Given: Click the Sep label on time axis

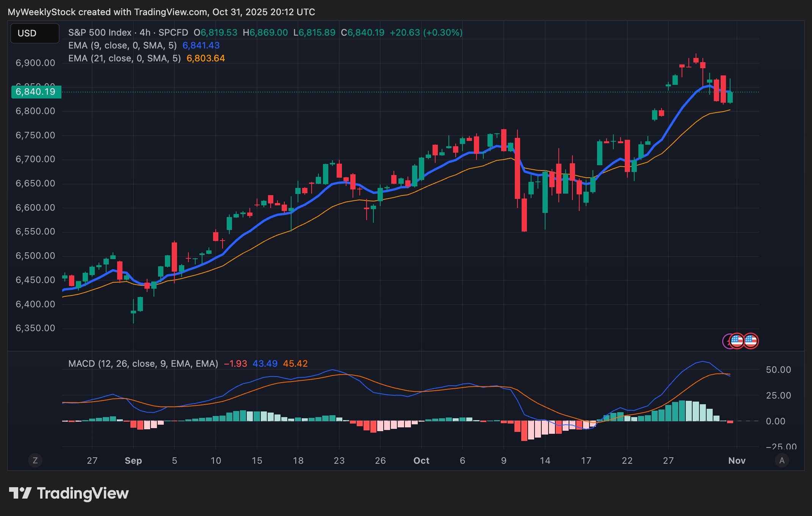Looking at the screenshot, I should pos(133,461).
